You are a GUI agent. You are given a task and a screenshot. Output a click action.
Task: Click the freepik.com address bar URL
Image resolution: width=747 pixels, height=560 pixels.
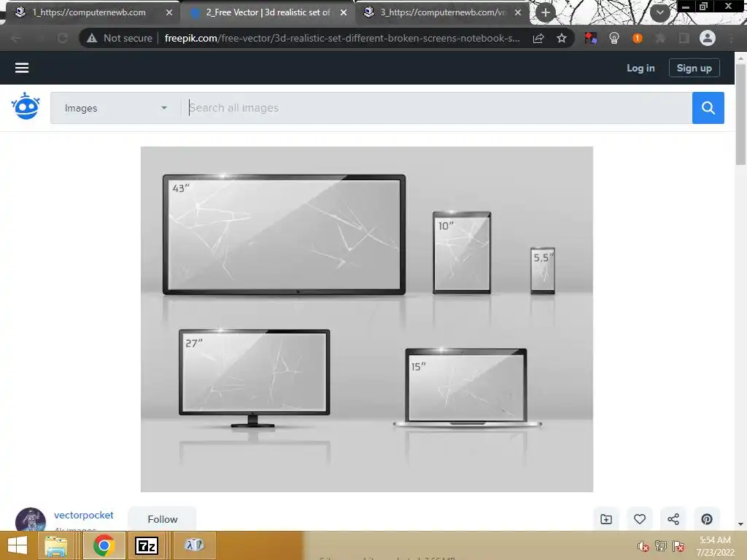(x=342, y=39)
